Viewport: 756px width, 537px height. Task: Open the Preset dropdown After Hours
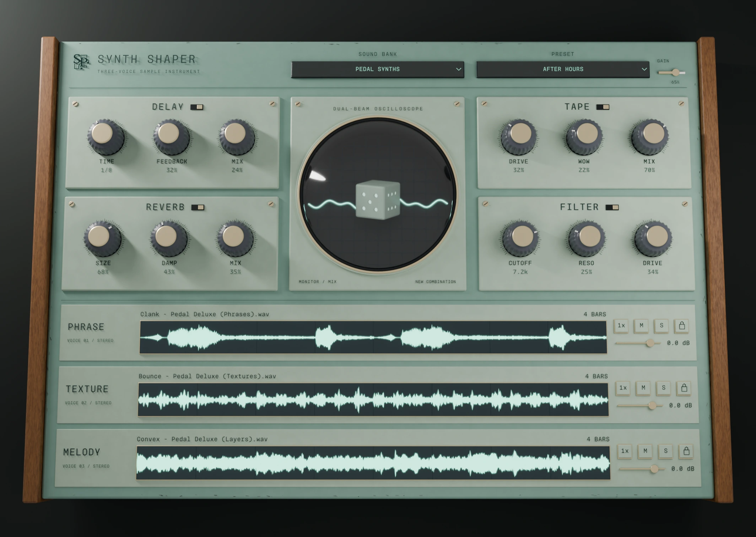coord(563,69)
